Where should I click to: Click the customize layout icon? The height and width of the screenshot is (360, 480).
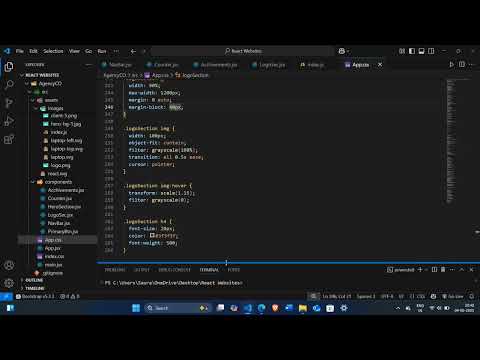pos(402,51)
